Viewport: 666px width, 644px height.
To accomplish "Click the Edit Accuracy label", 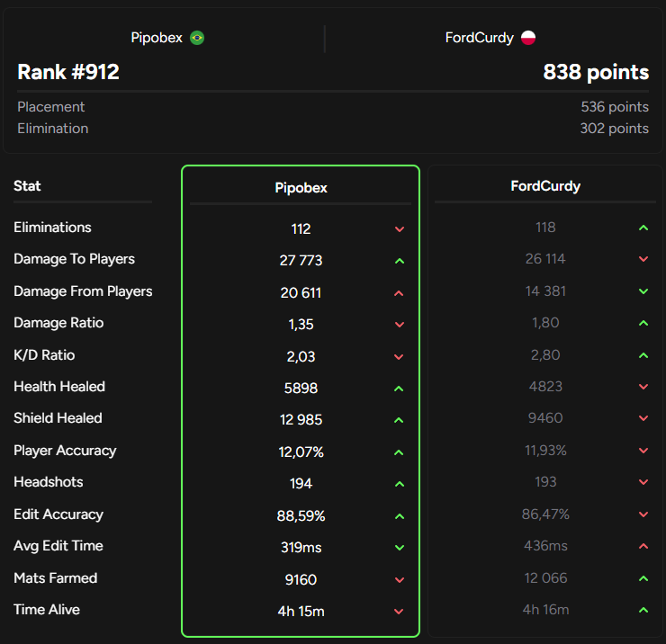I will (x=58, y=514).
